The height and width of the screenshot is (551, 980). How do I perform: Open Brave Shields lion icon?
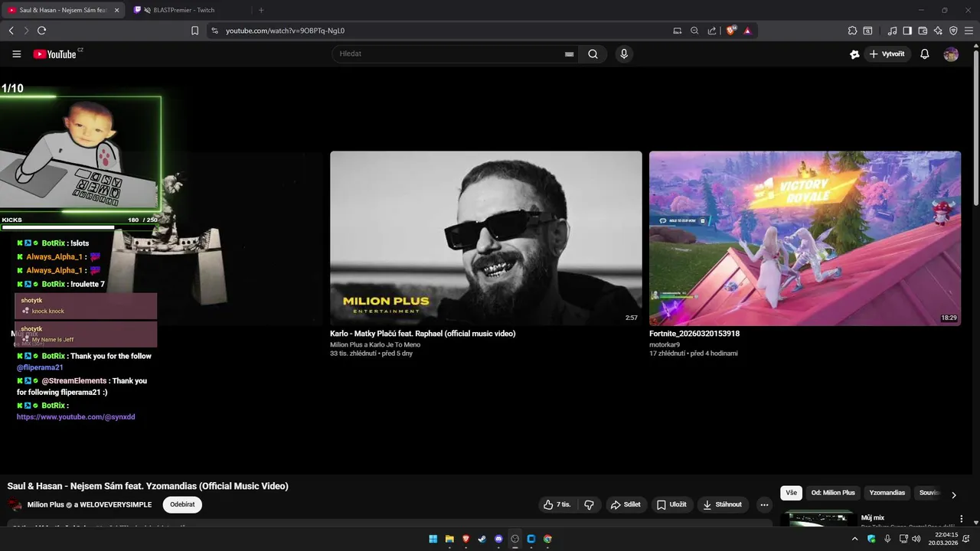(731, 31)
